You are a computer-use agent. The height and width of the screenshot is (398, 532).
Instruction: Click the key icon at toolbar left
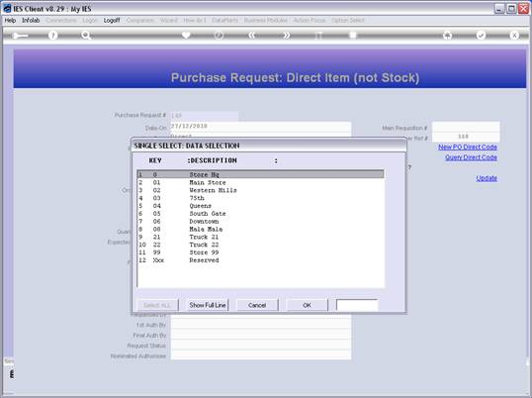[20, 36]
